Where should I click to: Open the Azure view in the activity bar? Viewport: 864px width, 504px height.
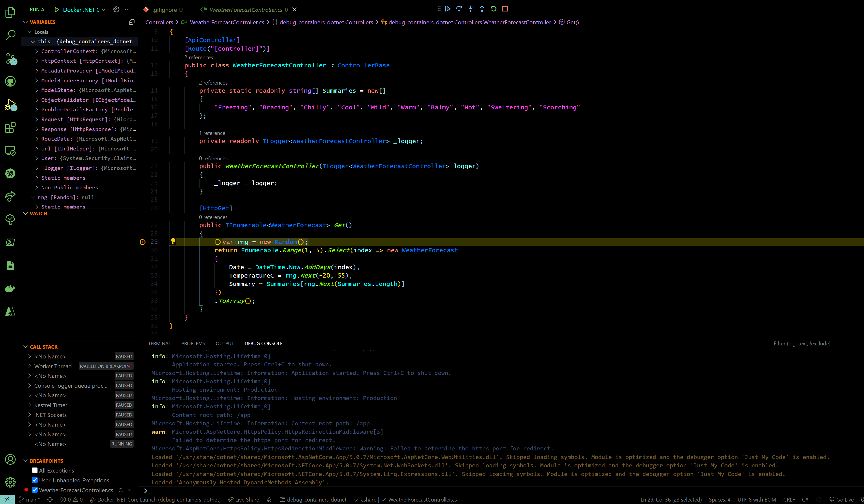coord(10,311)
